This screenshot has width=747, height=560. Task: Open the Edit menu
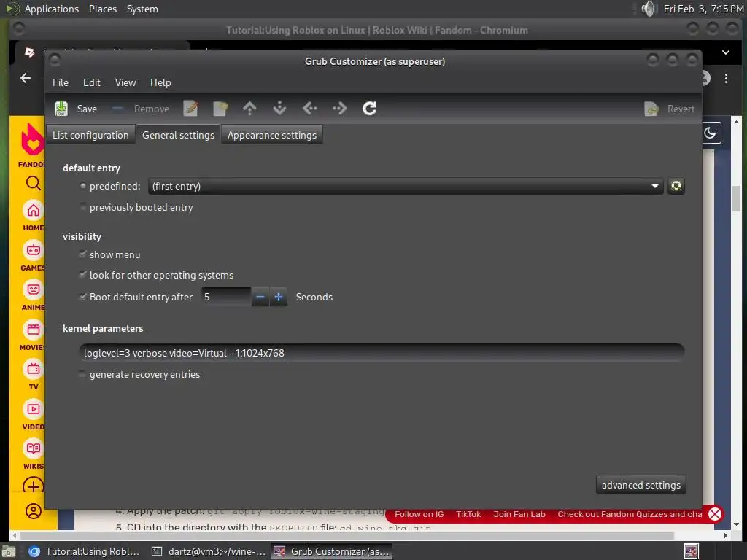[x=91, y=83]
